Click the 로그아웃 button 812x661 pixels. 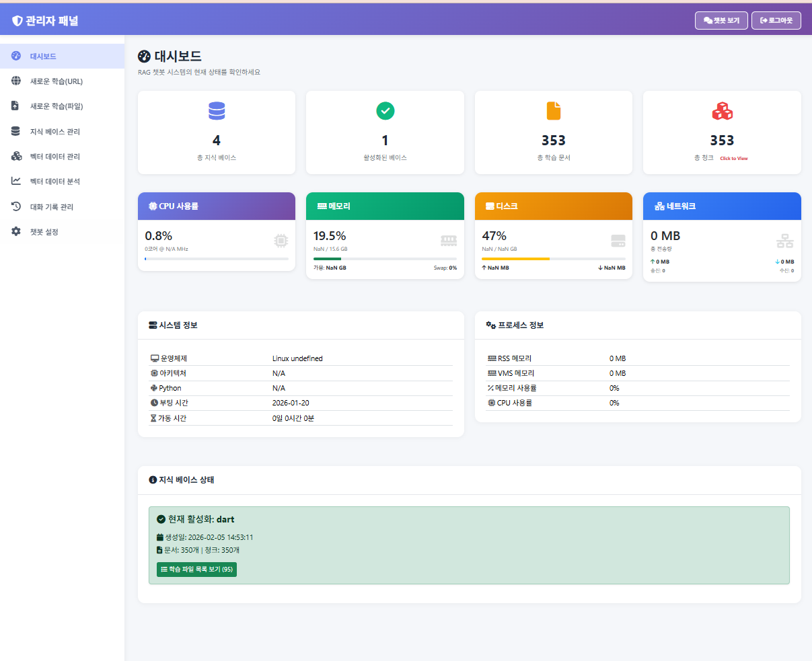click(776, 20)
